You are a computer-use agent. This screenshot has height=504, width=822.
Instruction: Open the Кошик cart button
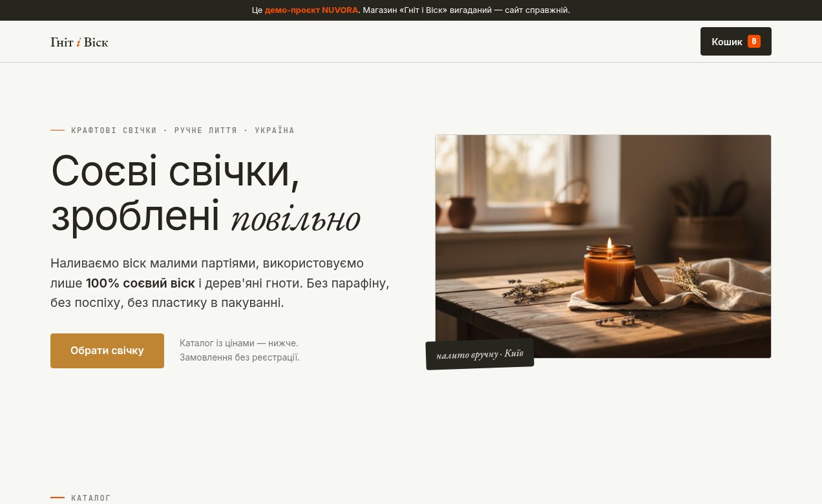735,41
